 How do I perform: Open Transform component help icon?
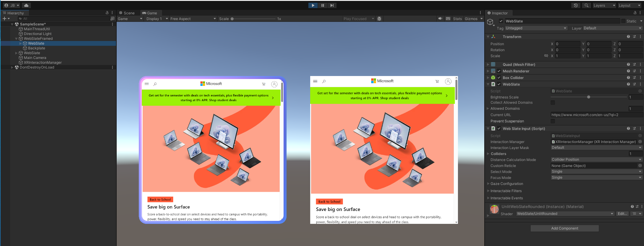(628, 37)
